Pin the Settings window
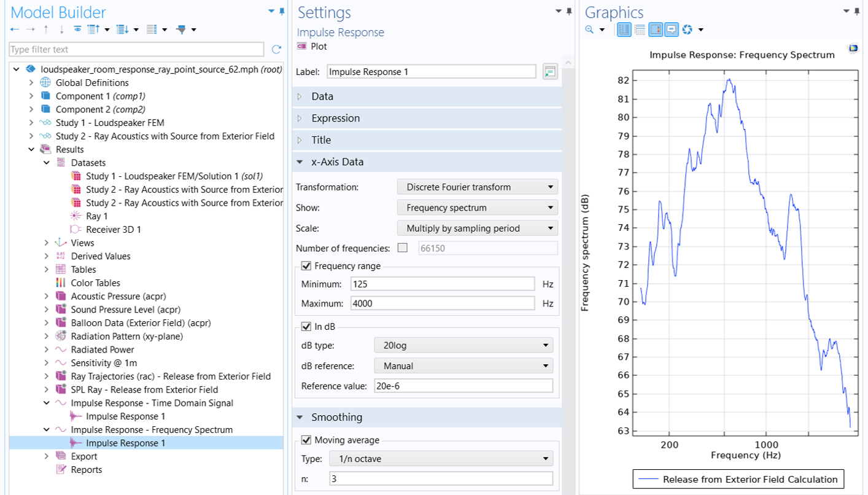The image size is (868, 495). click(569, 11)
